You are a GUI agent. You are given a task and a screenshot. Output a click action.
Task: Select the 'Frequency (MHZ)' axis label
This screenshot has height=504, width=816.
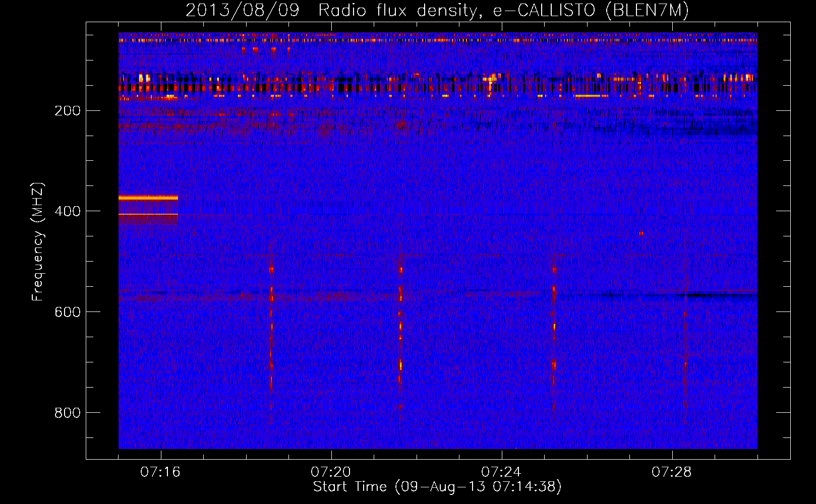[x=38, y=242]
